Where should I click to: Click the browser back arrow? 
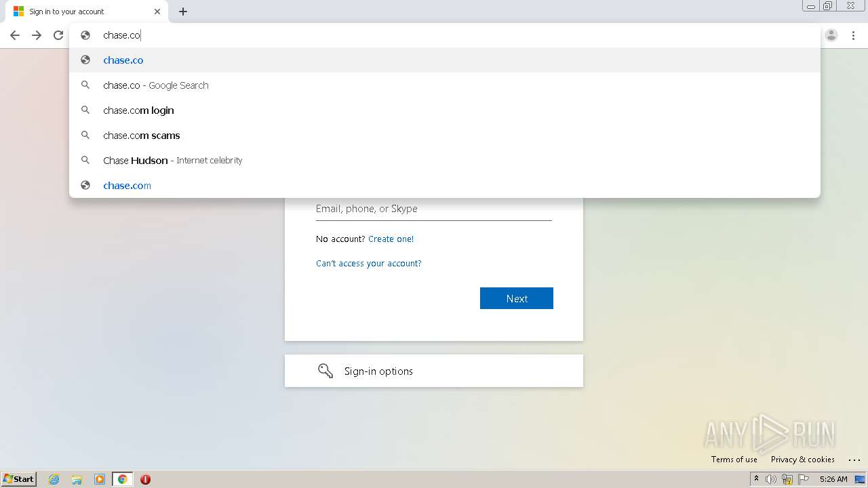coord(15,35)
